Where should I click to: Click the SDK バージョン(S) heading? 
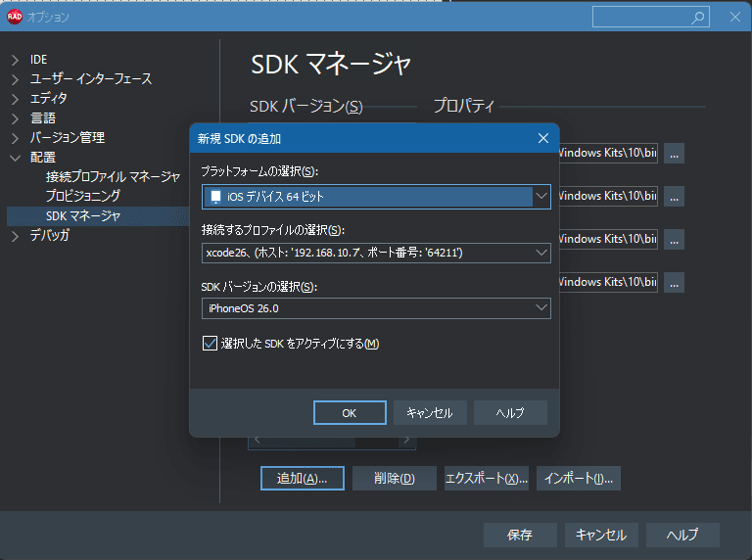coord(305,106)
